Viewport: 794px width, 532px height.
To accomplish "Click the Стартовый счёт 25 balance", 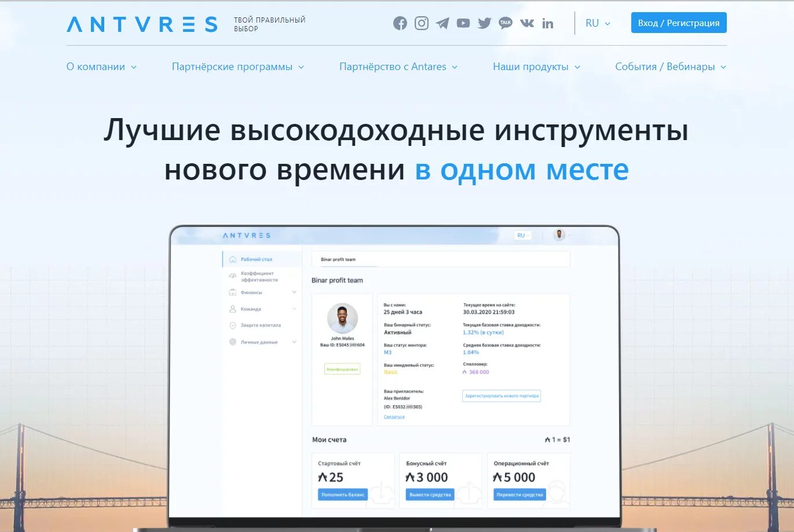I will [331, 478].
